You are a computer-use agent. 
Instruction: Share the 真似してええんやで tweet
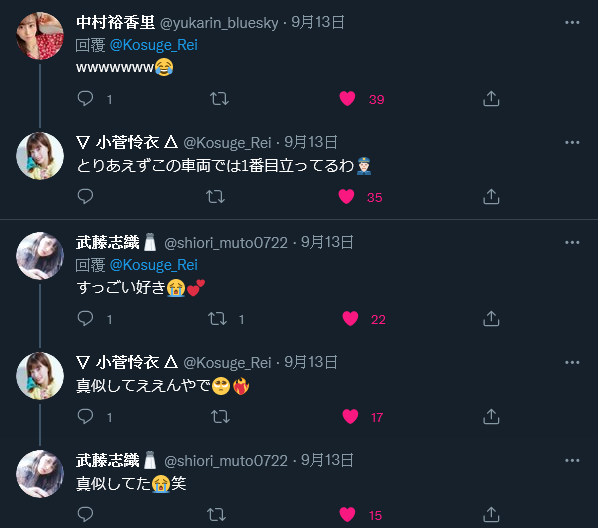point(491,417)
